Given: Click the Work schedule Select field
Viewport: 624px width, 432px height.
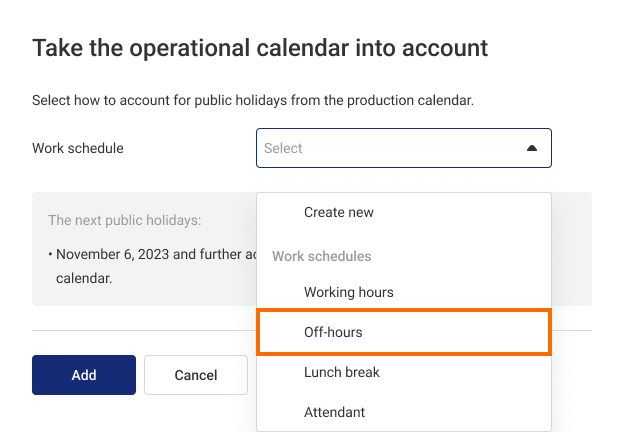Looking at the screenshot, I should (x=404, y=148).
